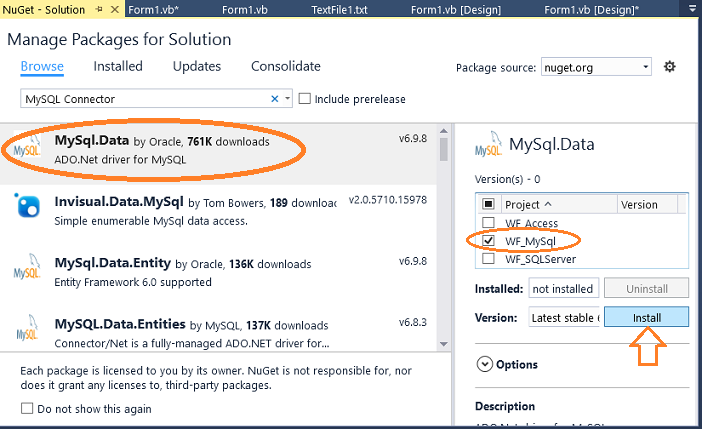Image resolution: width=702 pixels, height=429 pixels.
Task: Click the v2.0.5710.15978 version label
Action: [388, 200]
